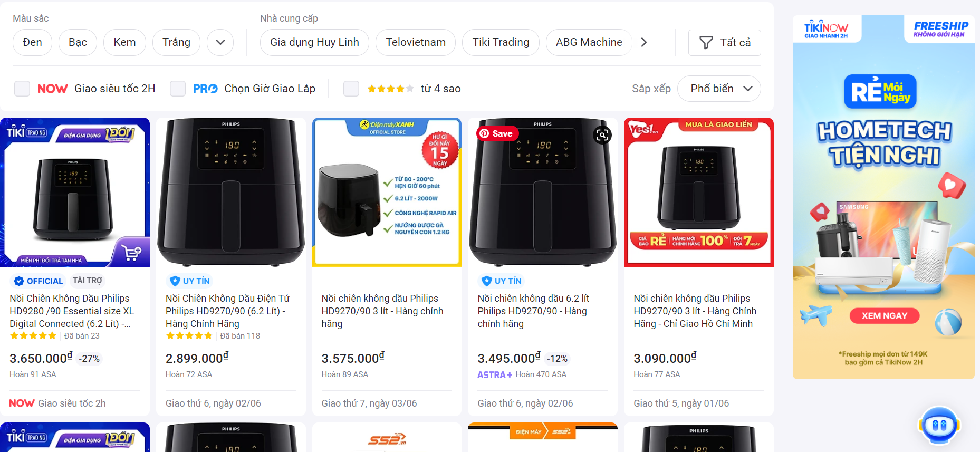Viewport: 980px width, 452px height.
Task: Select the Trắng color swatch filter
Action: [x=176, y=42]
